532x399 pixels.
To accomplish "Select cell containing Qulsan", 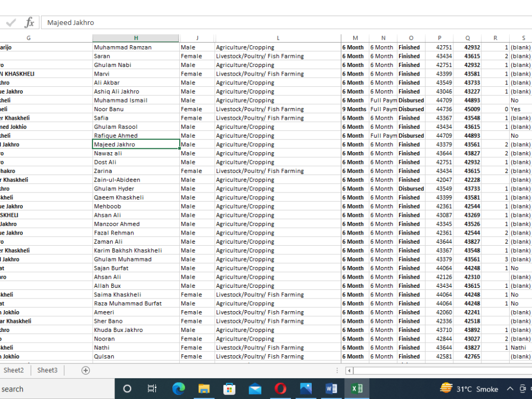I will 136,356.
